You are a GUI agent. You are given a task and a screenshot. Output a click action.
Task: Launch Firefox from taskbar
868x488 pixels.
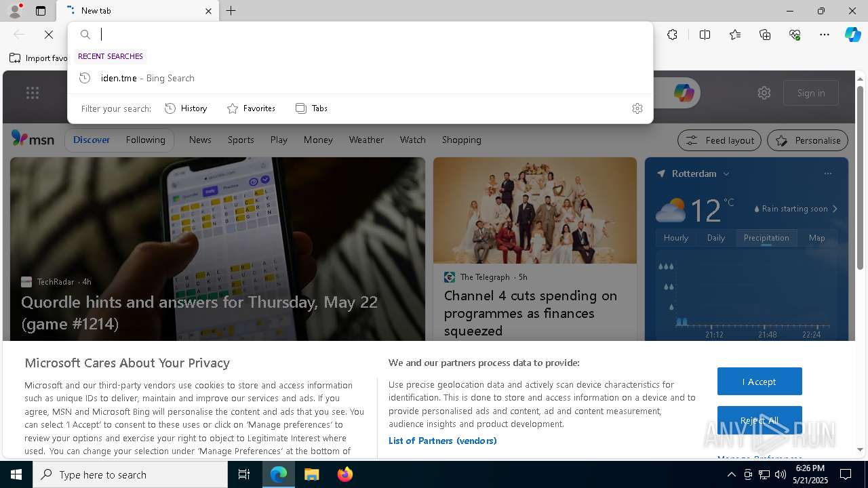(x=345, y=474)
